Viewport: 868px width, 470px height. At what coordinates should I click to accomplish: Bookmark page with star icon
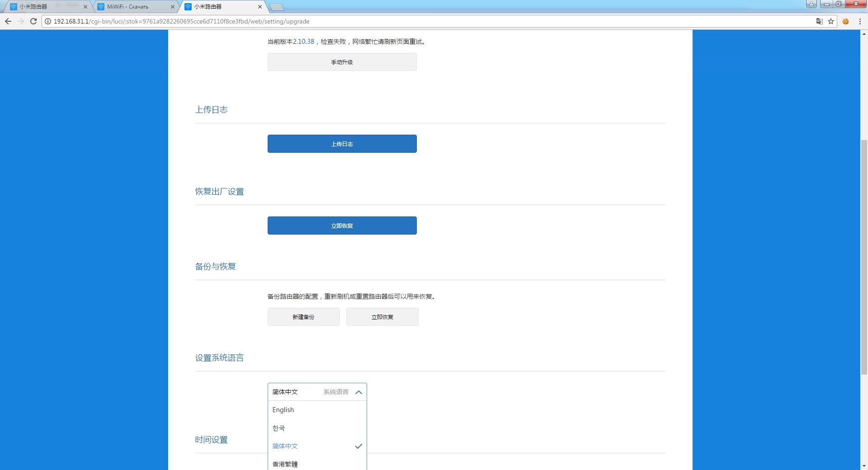click(831, 21)
